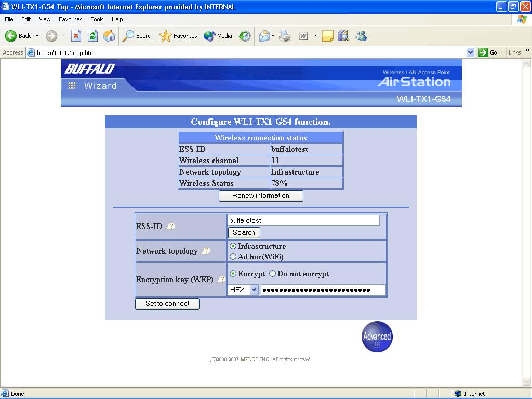Click the Set to connect button

(167, 303)
